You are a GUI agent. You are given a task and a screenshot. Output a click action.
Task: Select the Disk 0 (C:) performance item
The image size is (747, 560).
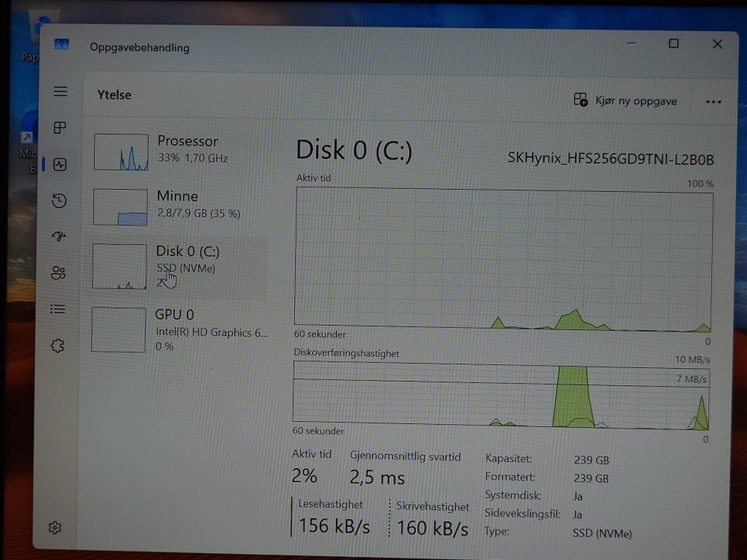click(178, 266)
